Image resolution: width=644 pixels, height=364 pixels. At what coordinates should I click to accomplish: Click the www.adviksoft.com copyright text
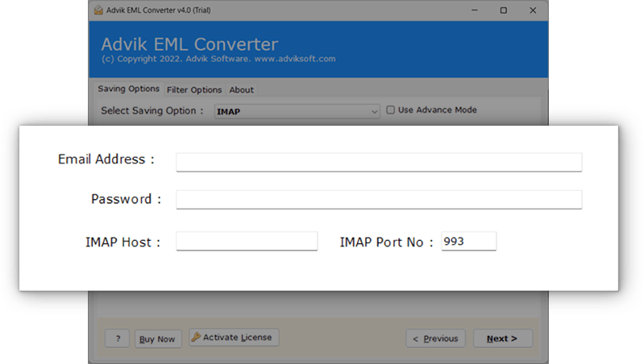295,59
